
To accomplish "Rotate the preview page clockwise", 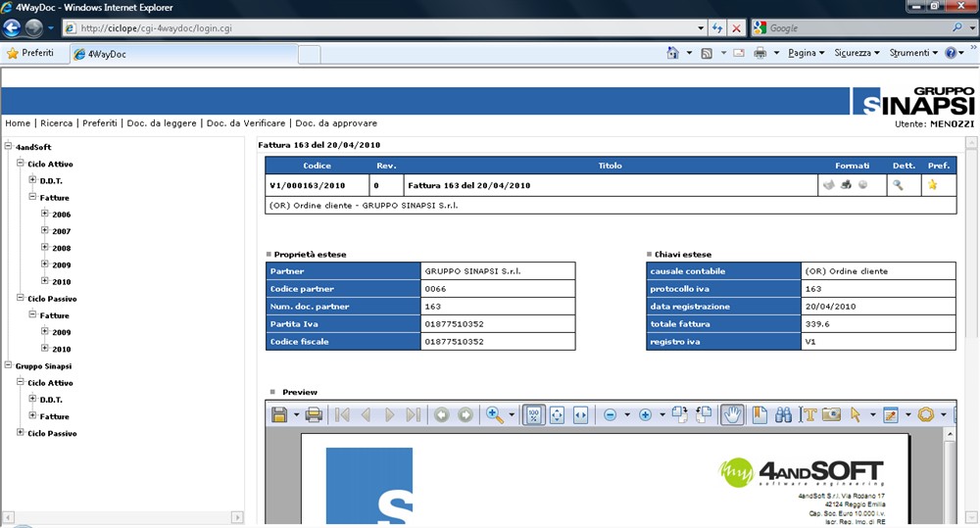I will click(x=680, y=414).
